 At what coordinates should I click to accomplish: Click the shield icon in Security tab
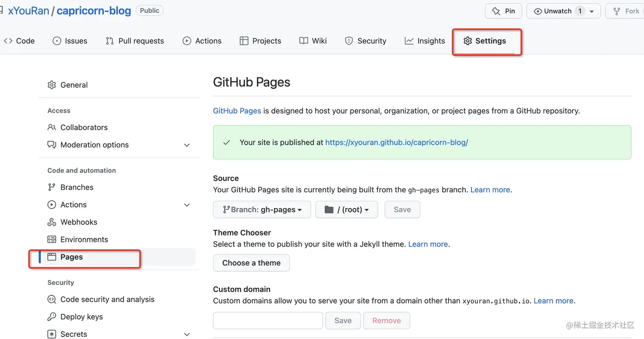click(x=349, y=41)
